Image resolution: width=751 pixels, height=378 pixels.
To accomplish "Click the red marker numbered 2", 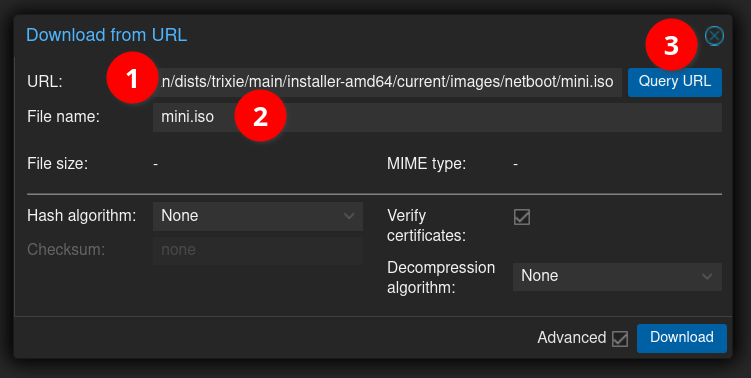I will click(x=260, y=115).
